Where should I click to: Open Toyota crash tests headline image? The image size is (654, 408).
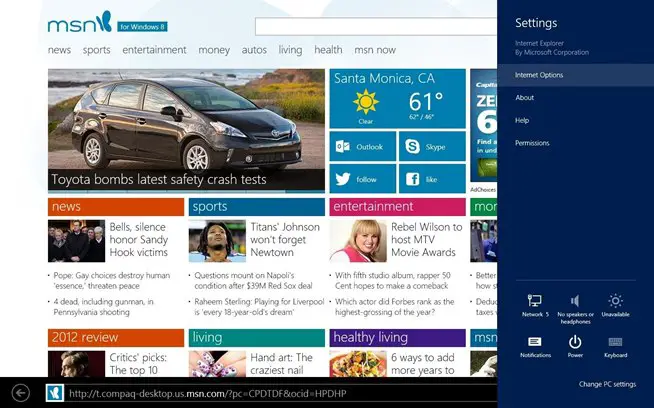(186, 131)
